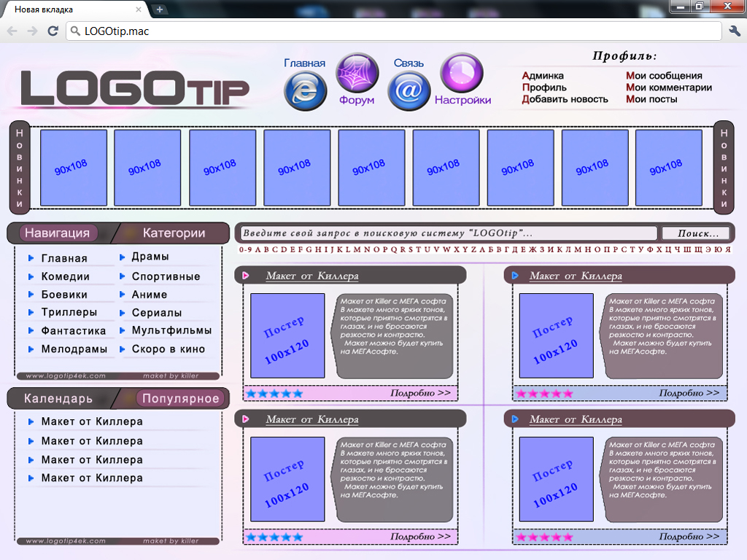
Task: Click the right vertical Новинки side label
Action: coord(724,168)
